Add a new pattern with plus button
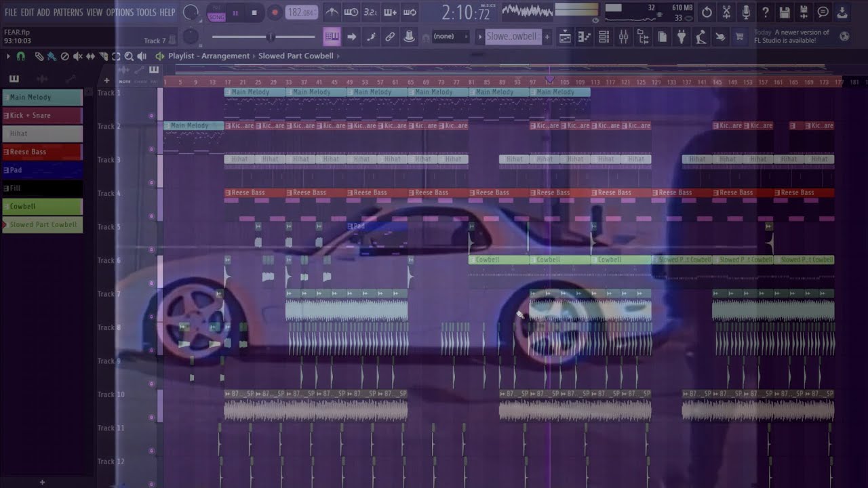 click(547, 37)
